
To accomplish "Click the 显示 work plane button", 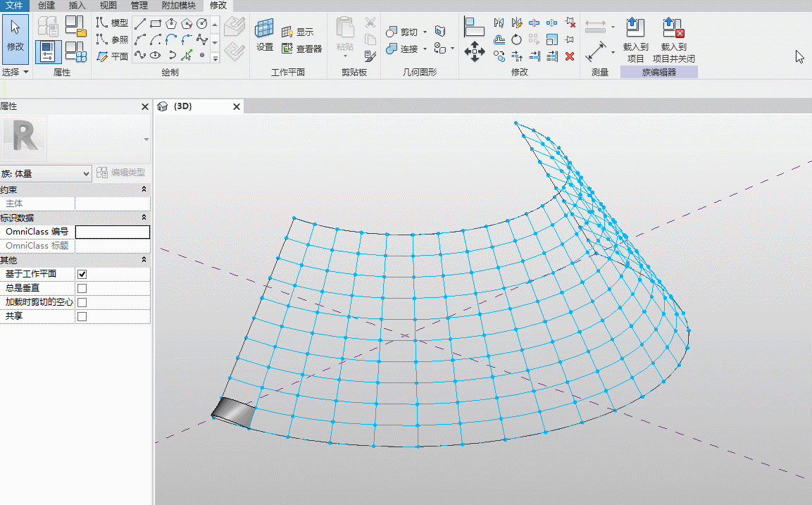I will point(298,32).
